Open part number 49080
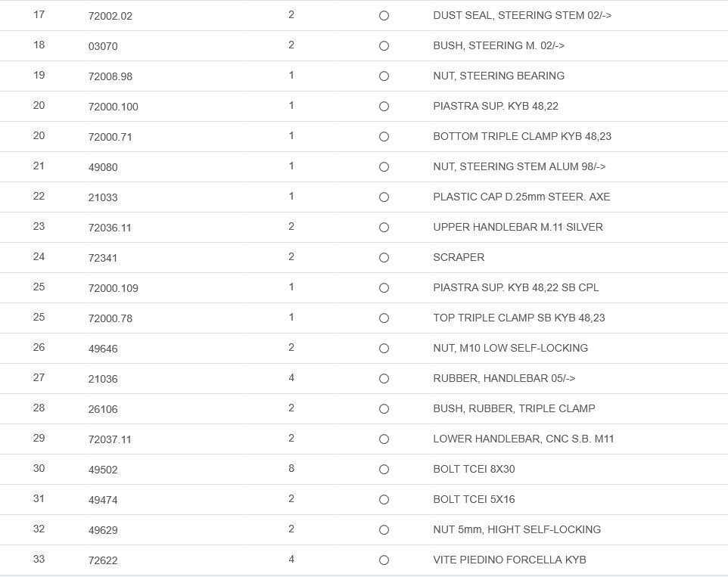 coord(103,167)
